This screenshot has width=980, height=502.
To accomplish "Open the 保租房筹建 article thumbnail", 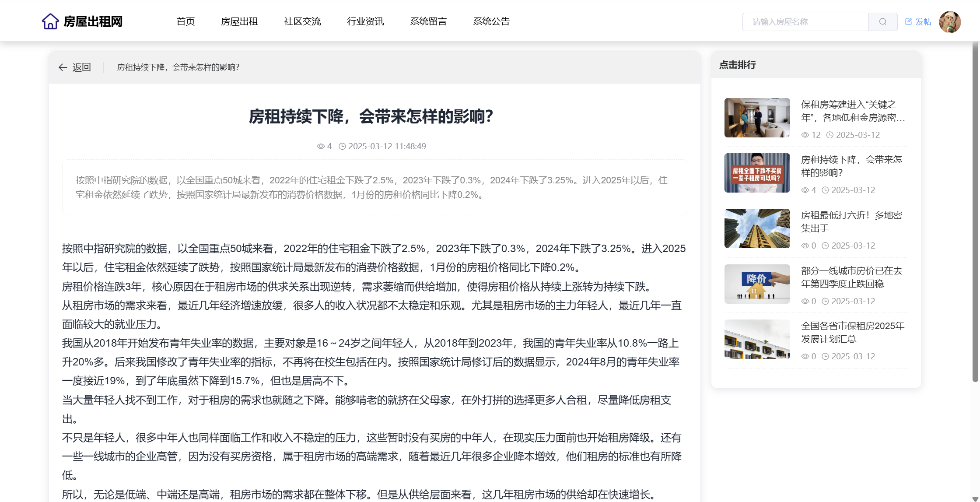I will click(757, 118).
